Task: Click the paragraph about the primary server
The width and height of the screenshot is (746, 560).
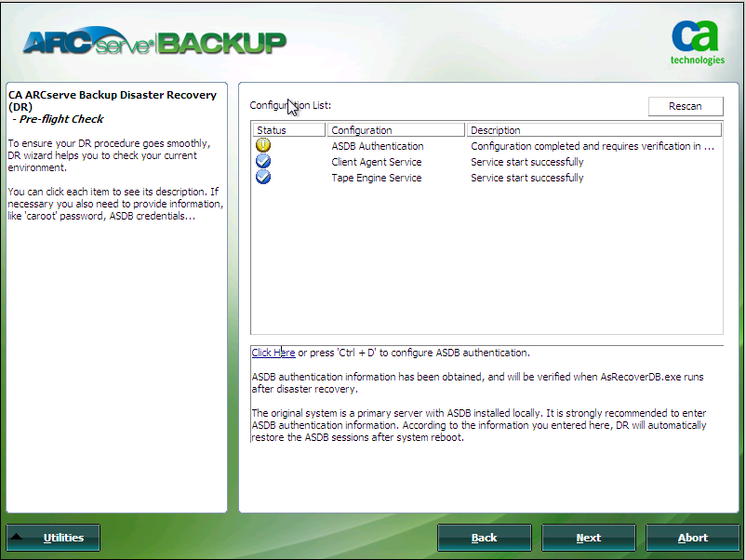Action: tap(479, 425)
